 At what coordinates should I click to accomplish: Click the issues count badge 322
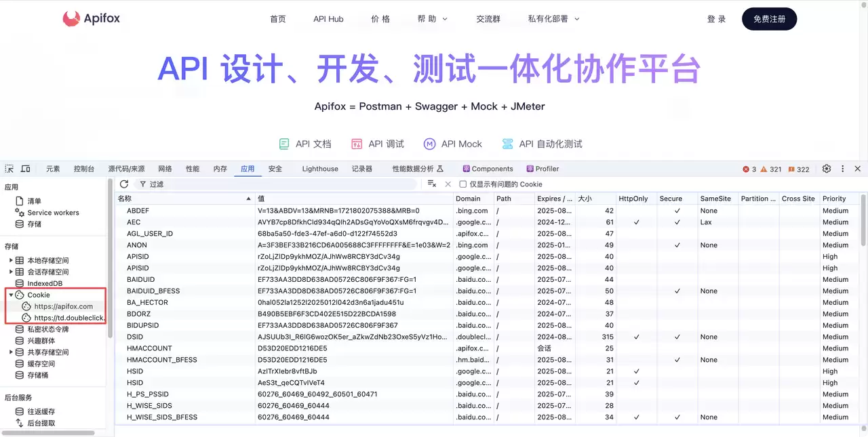pyautogui.click(x=798, y=169)
